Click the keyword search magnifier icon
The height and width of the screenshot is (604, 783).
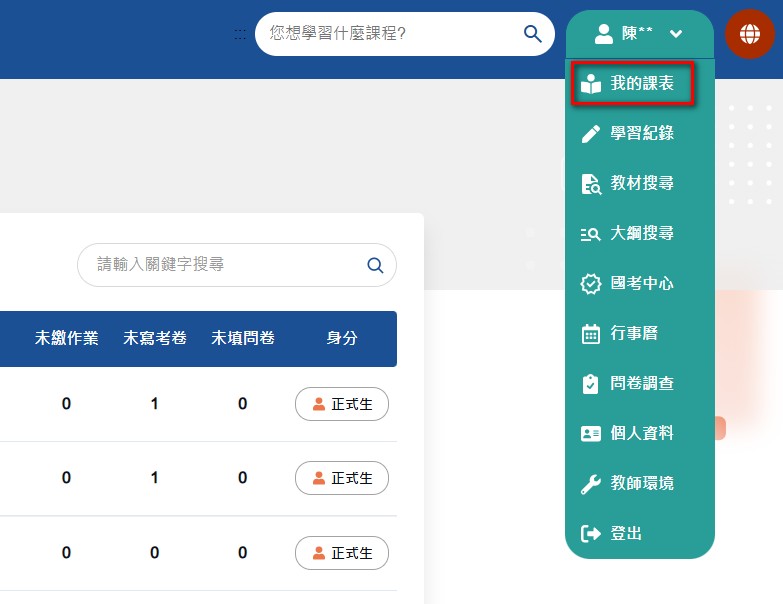tap(375, 265)
